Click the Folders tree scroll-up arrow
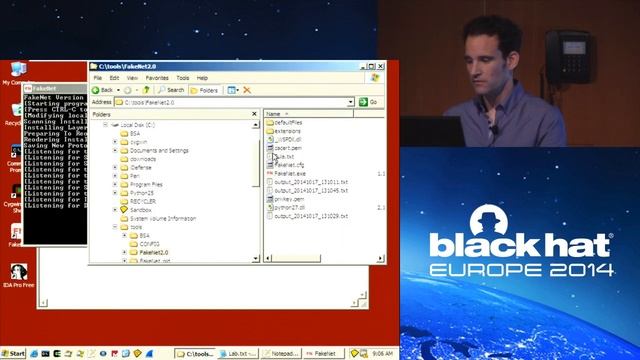 tap(256, 124)
